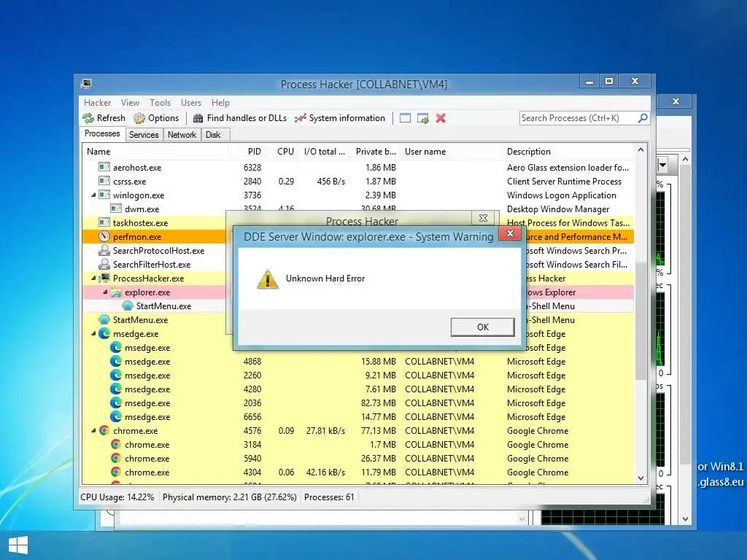Image resolution: width=747 pixels, height=560 pixels.
Task: Select msedge.exe with PID 2036
Action: tap(357, 402)
